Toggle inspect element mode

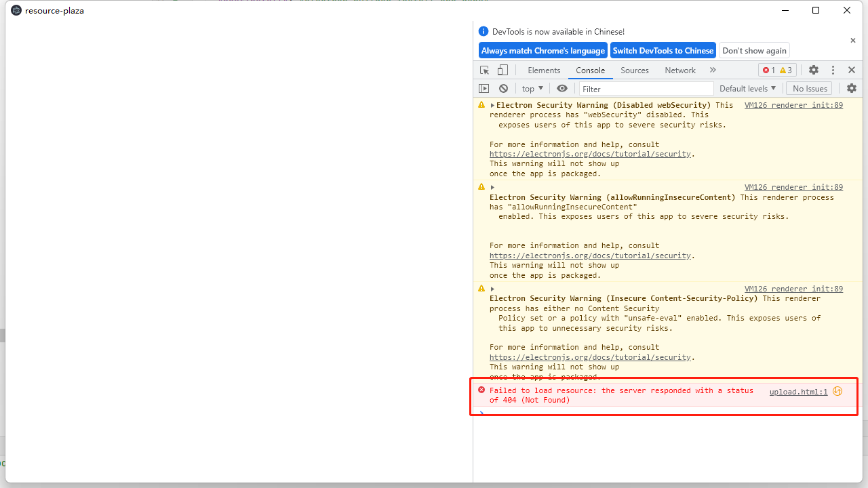484,70
